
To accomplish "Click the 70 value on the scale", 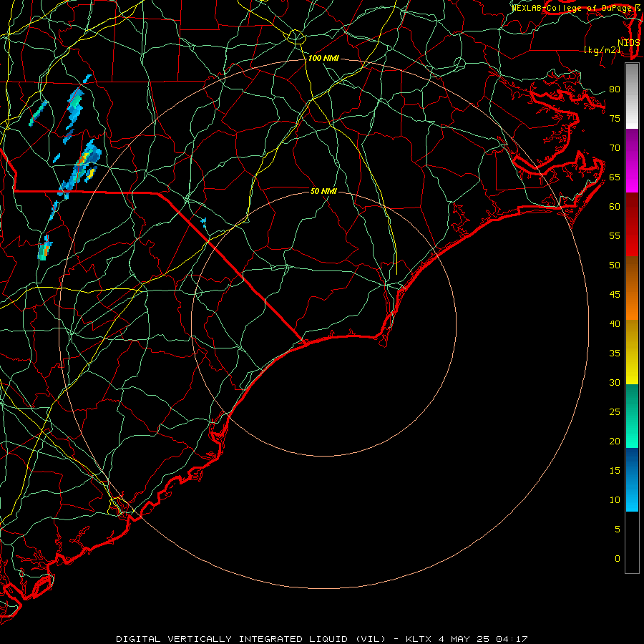I will [615, 148].
